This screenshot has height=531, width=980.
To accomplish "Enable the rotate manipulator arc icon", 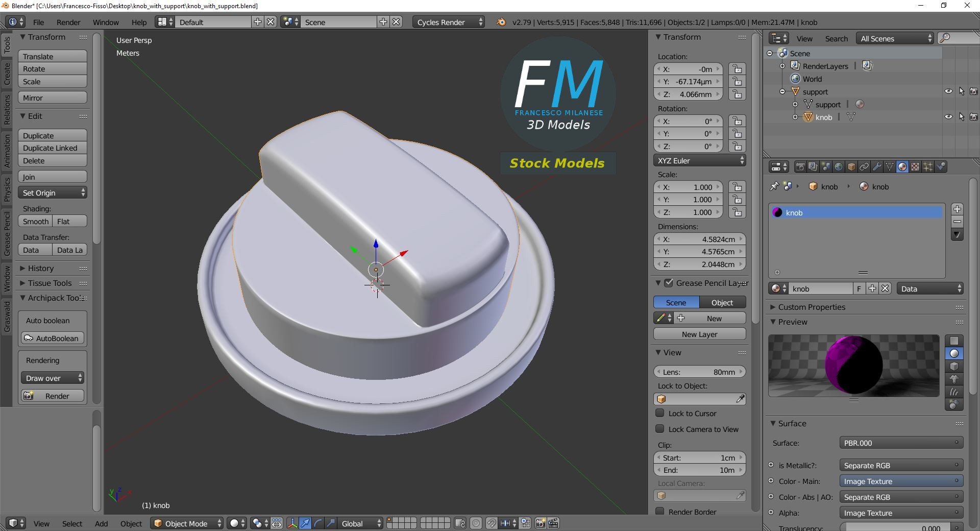I will [x=318, y=523].
